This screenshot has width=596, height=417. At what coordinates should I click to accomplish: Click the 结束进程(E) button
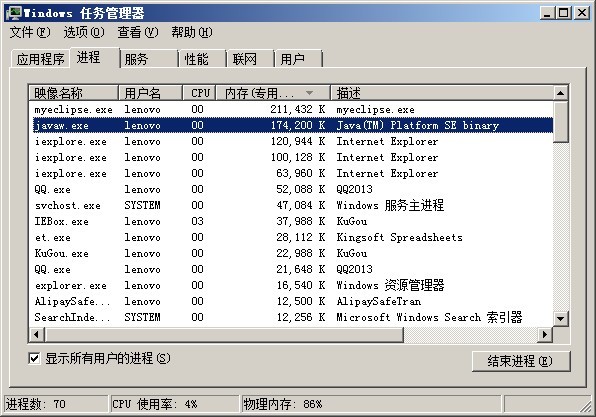[x=520, y=361]
